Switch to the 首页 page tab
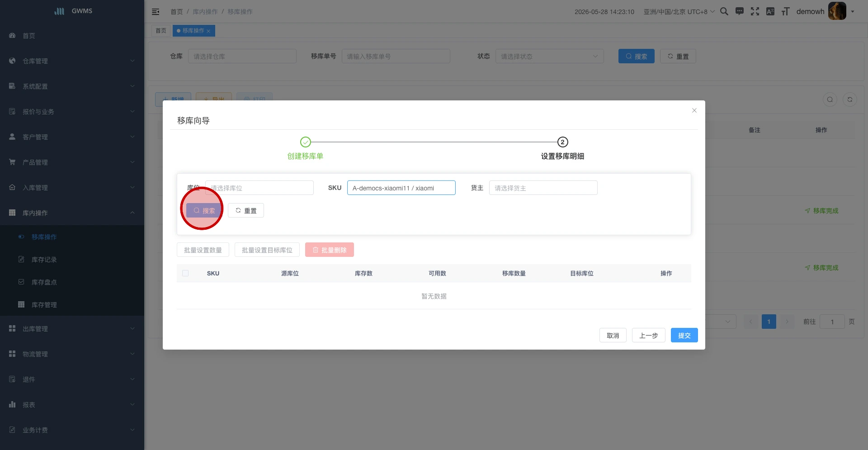Screen dimensions: 868x450 (161, 31)
